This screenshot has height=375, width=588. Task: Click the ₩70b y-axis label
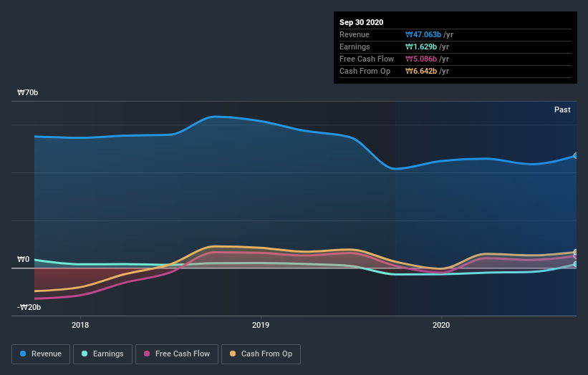pos(27,92)
